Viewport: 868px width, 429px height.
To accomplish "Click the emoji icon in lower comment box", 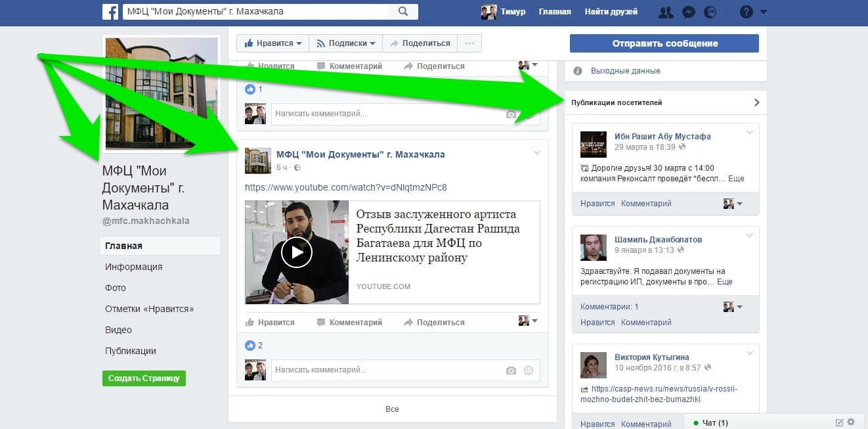I will (529, 371).
